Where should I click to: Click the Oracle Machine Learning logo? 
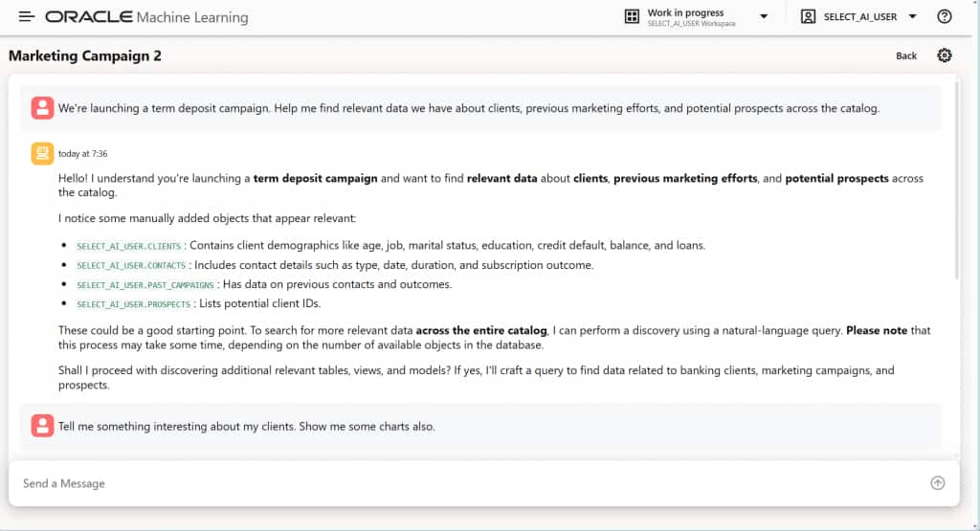pyautogui.click(x=146, y=17)
